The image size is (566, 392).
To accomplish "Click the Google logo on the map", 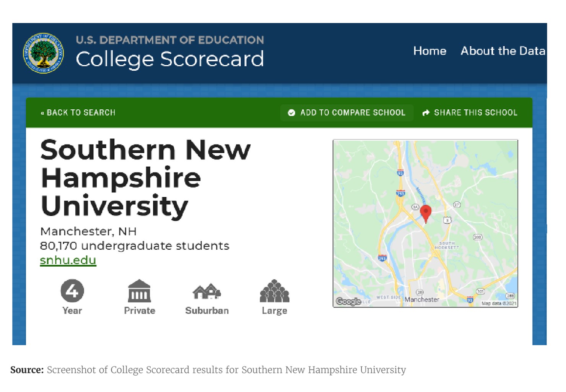I will click(348, 302).
